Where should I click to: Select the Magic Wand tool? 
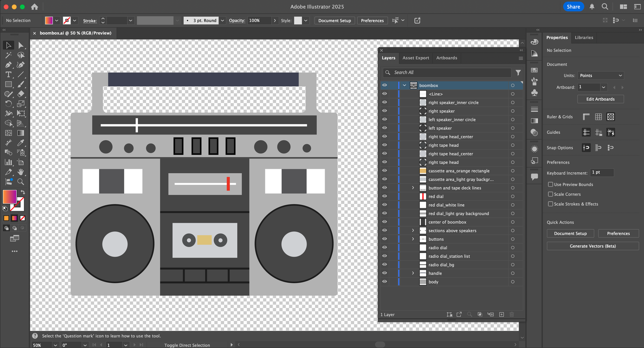(x=8, y=55)
